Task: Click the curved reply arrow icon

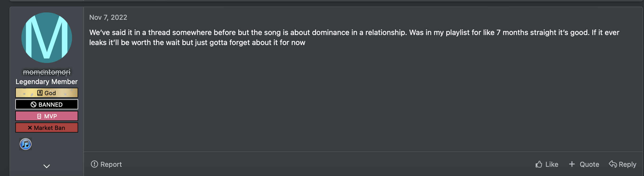Action: [613, 164]
